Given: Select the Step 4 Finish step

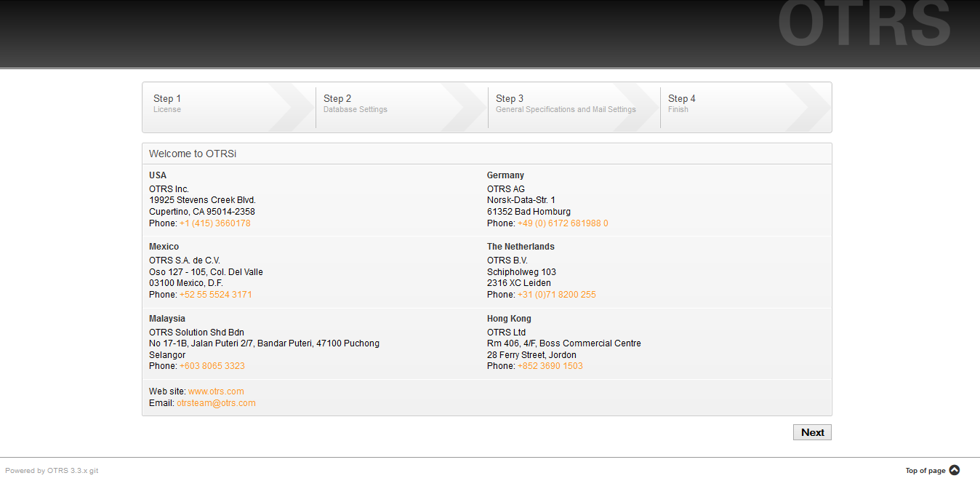Looking at the screenshot, I should coord(734,104).
